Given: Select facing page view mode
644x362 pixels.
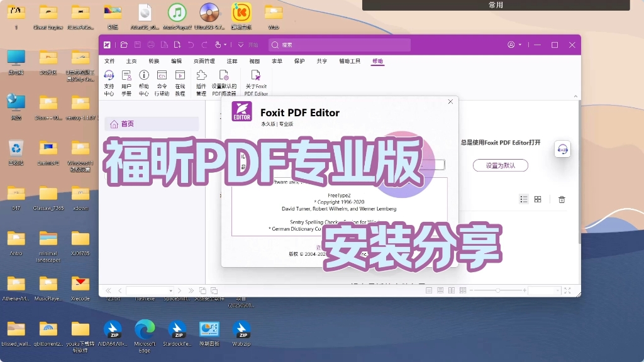Looking at the screenshot, I should click(x=452, y=290).
